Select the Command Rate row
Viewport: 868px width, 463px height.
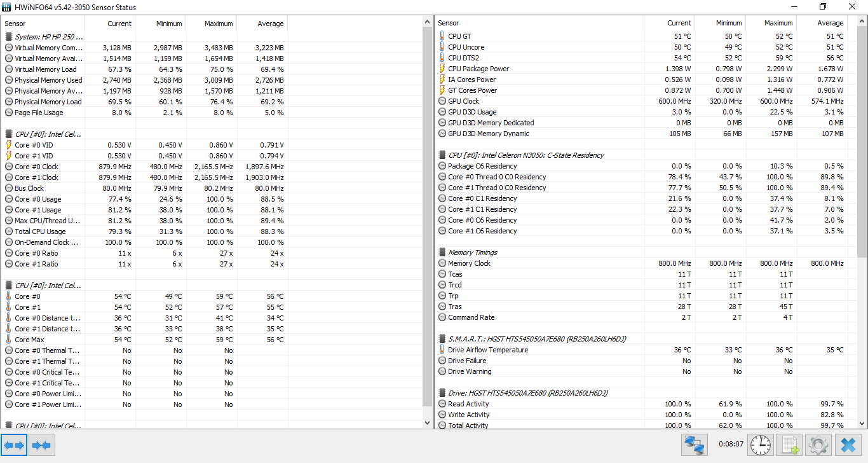(x=642, y=317)
